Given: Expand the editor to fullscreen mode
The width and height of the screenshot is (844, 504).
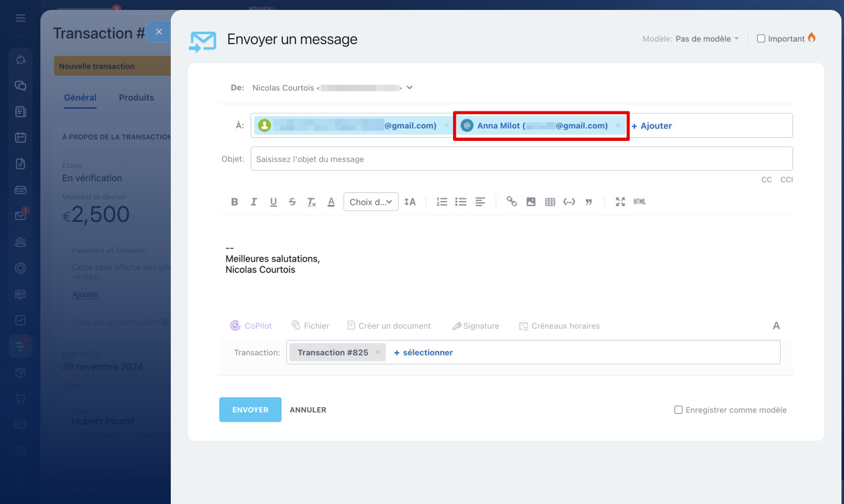Looking at the screenshot, I should 620,202.
